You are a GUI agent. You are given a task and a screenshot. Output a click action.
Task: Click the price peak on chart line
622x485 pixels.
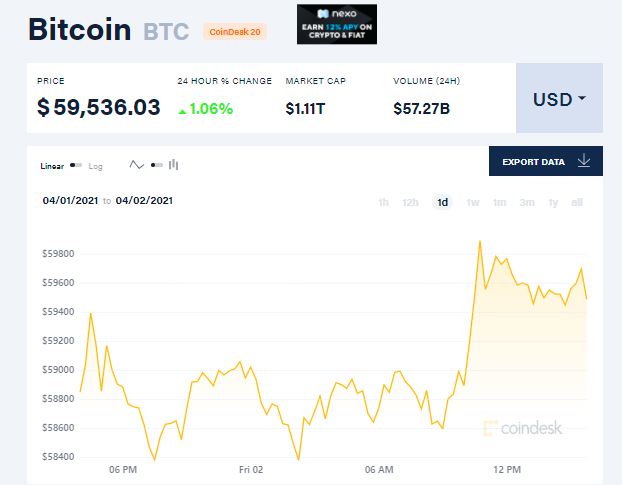click(481, 241)
